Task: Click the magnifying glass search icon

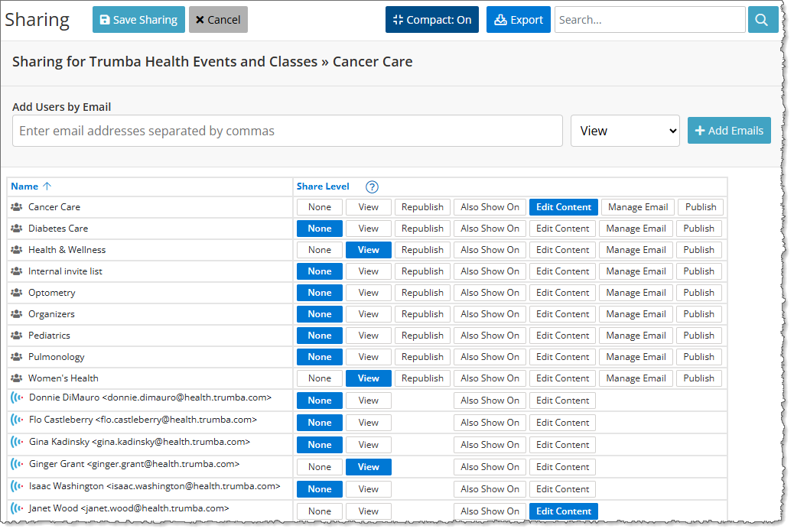Action: tap(762, 19)
